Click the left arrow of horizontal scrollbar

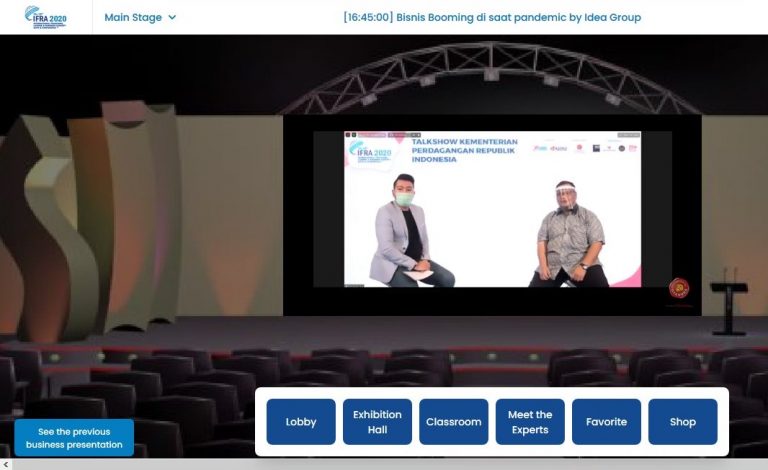coord(6,464)
